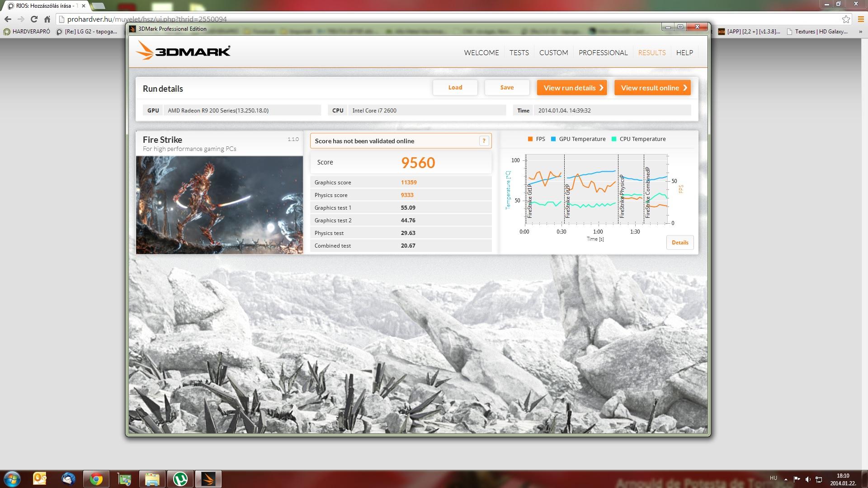Show hidden tray icons arrow
This screenshot has width=868, height=488.
tap(786, 479)
